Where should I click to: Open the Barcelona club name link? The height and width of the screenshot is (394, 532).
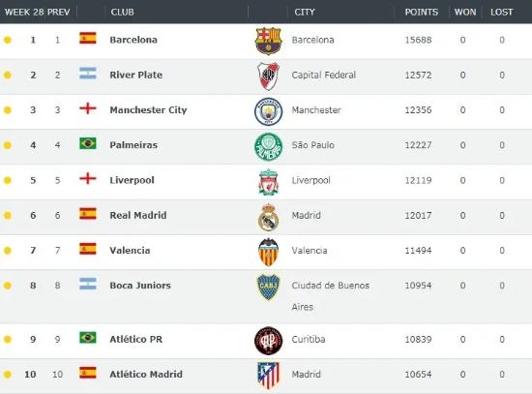click(133, 40)
